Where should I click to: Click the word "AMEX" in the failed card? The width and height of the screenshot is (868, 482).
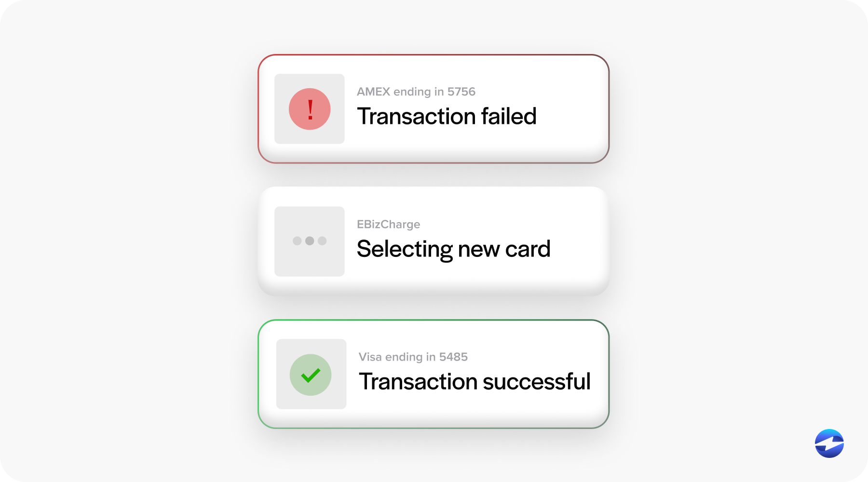373,92
